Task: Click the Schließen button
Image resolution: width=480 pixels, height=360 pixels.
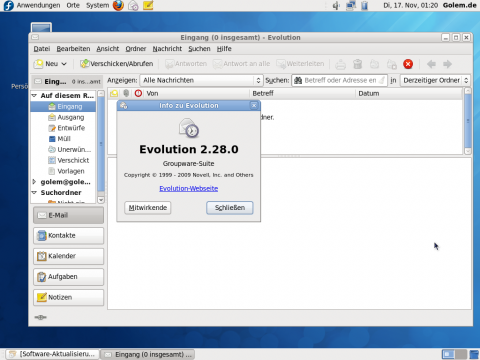Action: (230, 208)
